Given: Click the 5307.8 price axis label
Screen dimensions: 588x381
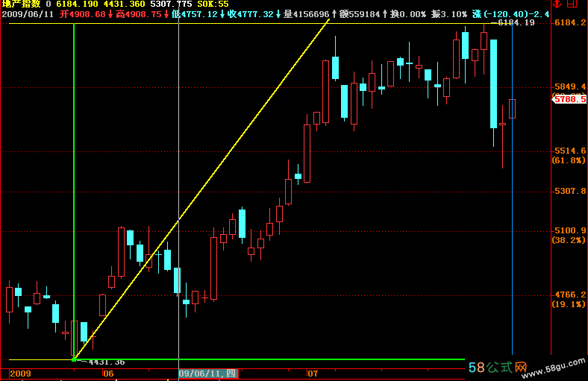Looking at the screenshot, I should tap(570, 191).
